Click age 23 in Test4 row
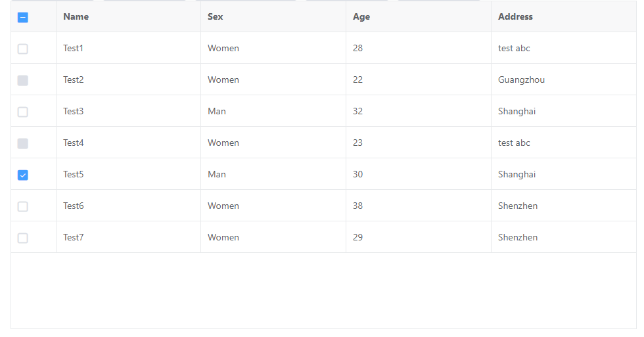This screenshot has height=337, width=644. pyautogui.click(x=358, y=143)
